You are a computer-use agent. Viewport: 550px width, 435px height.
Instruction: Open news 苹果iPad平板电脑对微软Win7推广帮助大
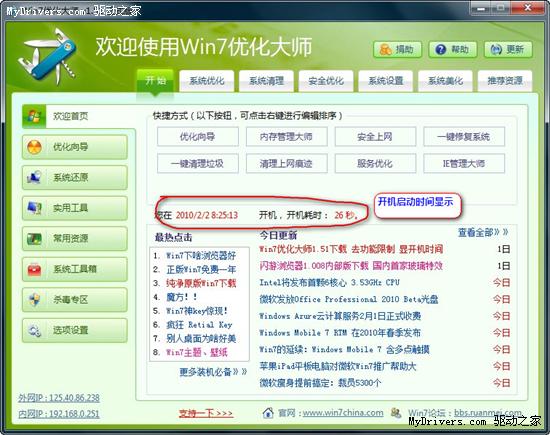click(x=337, y=367)
